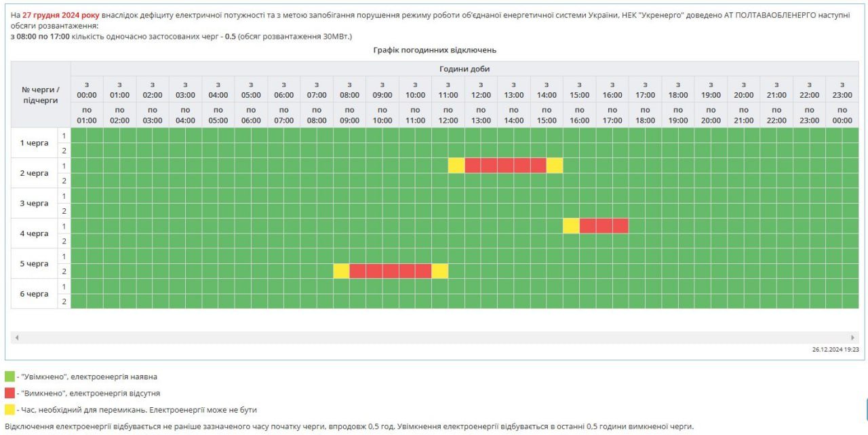Image resolution: width=868 pixels, height=435 pixels.
Task: Select the "3 черга" row label
Action: 34,203
